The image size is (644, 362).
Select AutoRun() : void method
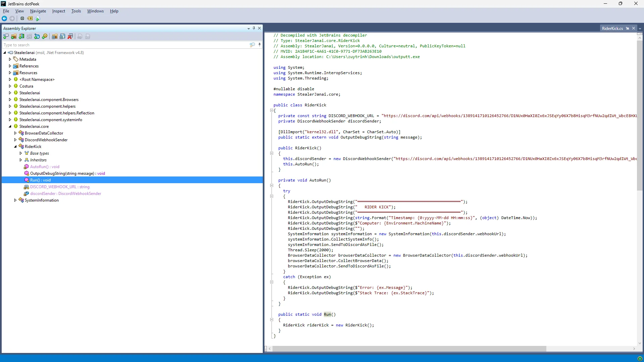pyautogui.click(x=45, y=167)
